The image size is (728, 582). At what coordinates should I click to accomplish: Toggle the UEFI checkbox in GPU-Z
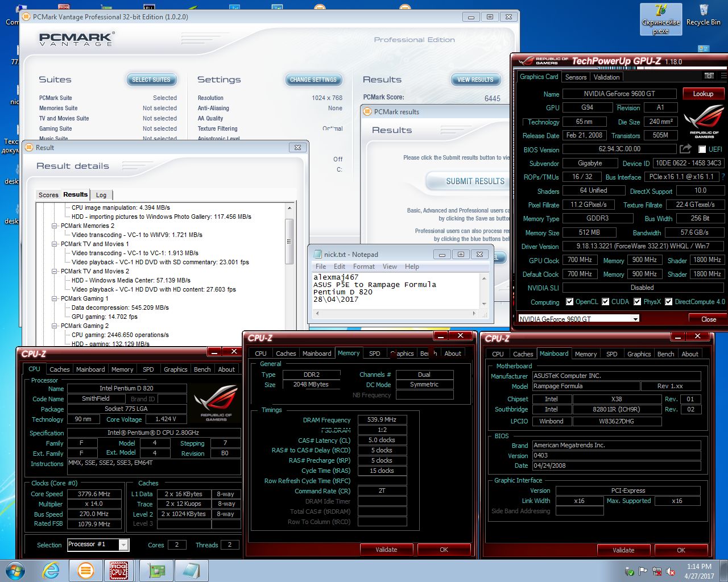(702, 149)
